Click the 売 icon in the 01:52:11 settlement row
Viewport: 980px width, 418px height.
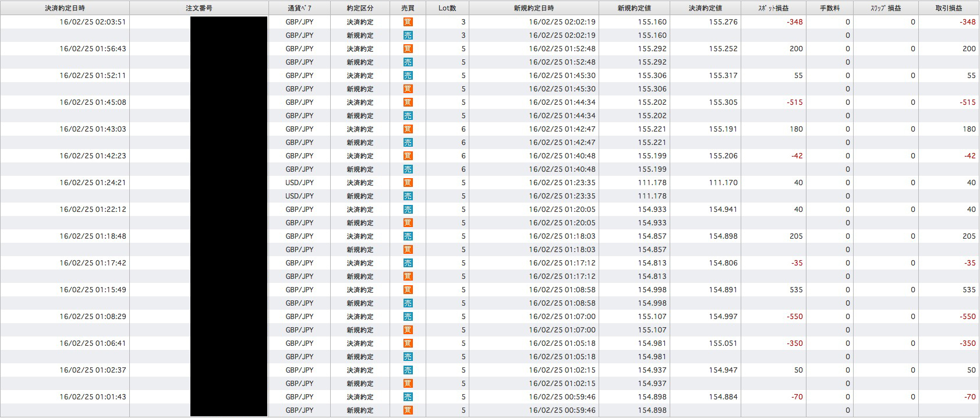tap(408, 76)
